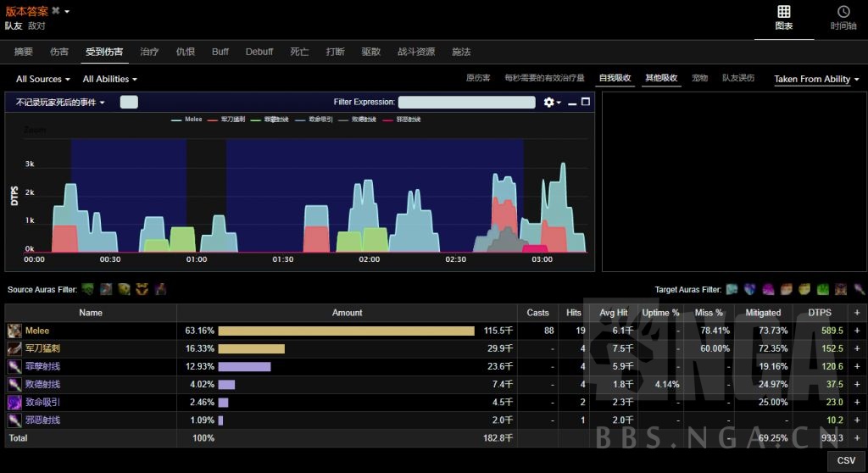The width and height of the screenshot is (868, 473).
Task: Click the dark purple source aura icon
Action: (160, 289)
